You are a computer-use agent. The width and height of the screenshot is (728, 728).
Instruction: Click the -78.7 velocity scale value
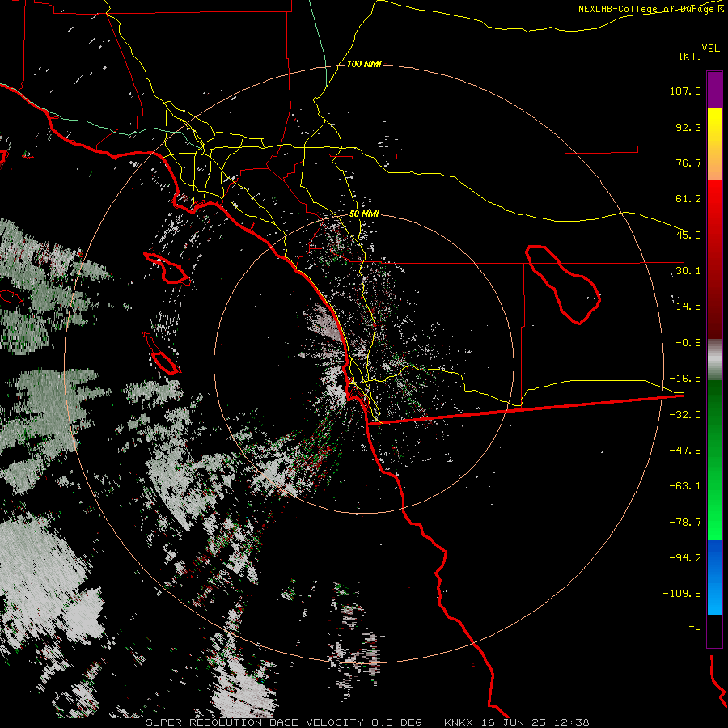tap(685, 523)
